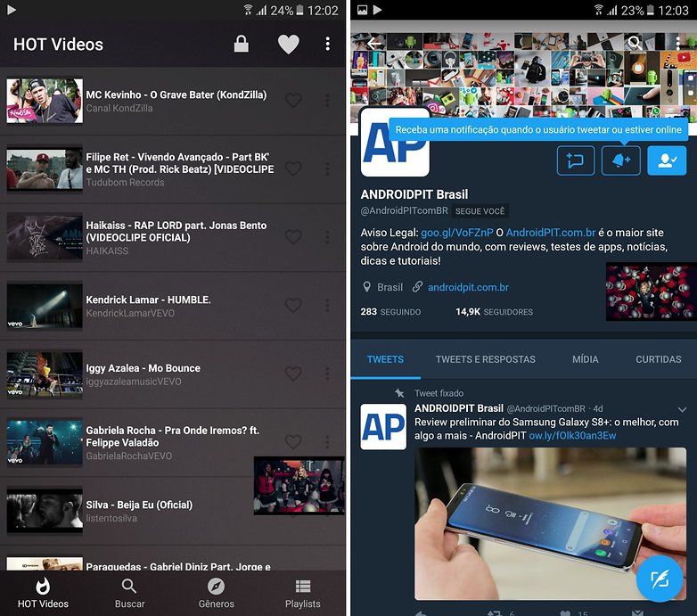Image resolution: width=697 pixels, height=616 pixels.
Task: Tap the lock icon in HOT Videos header
Action: click(242, 44)
